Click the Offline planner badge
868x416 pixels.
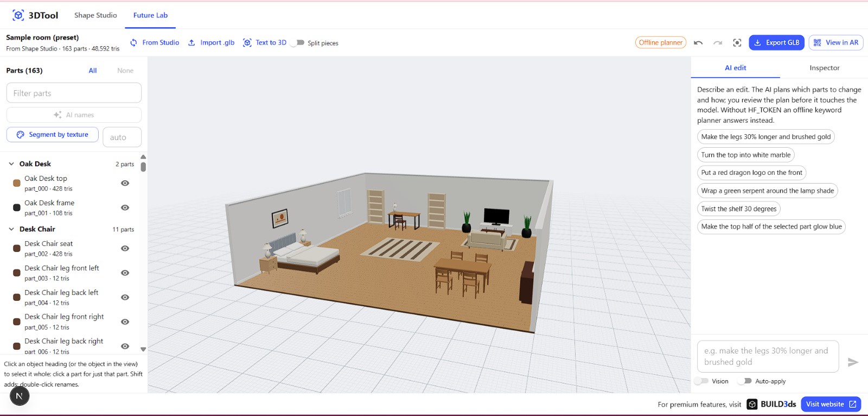tap(661, 43)
